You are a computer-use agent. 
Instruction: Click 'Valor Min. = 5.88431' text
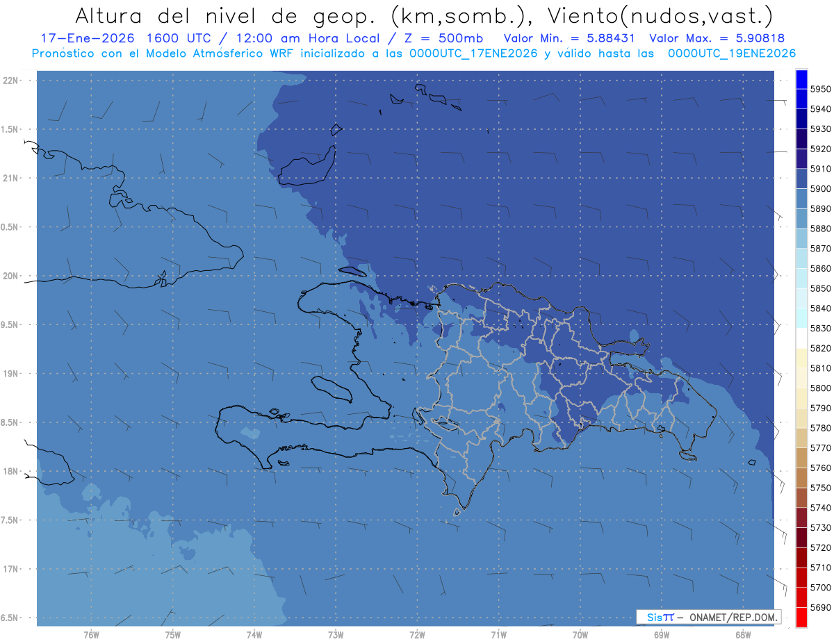[569, 39]
